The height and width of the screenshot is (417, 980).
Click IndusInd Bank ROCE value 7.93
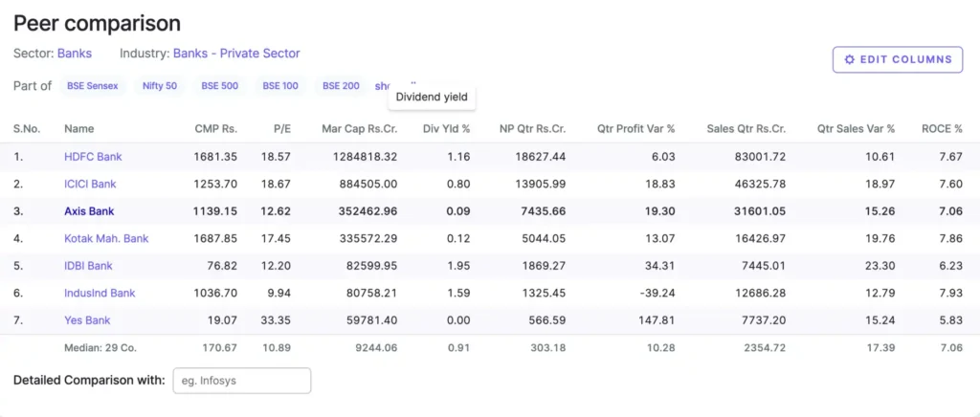point(950,294)
